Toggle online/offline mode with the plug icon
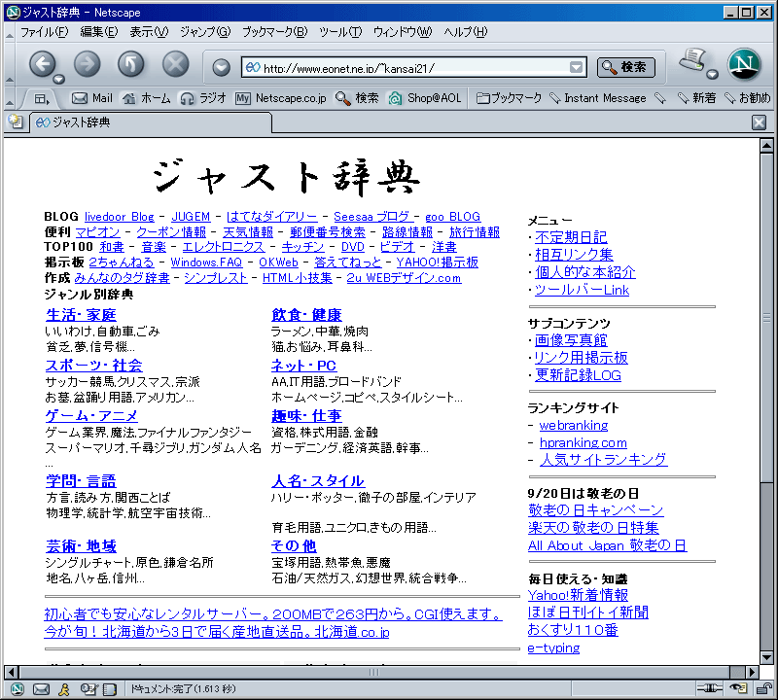Screen dimensions: 778x700 pos(710,688)
